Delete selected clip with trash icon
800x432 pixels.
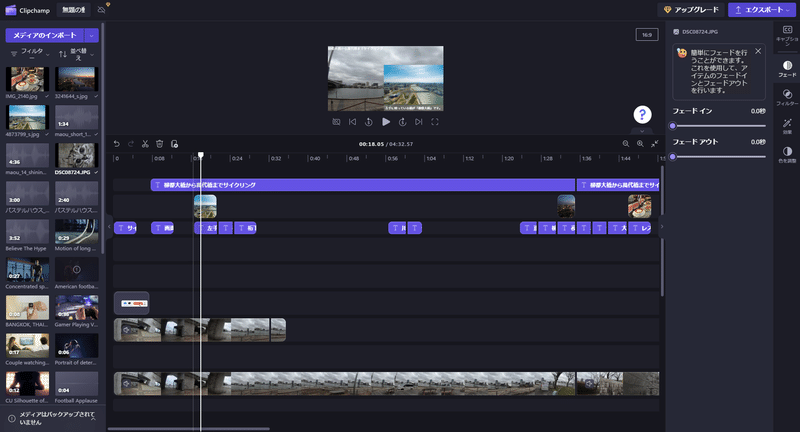pos(159,144)
